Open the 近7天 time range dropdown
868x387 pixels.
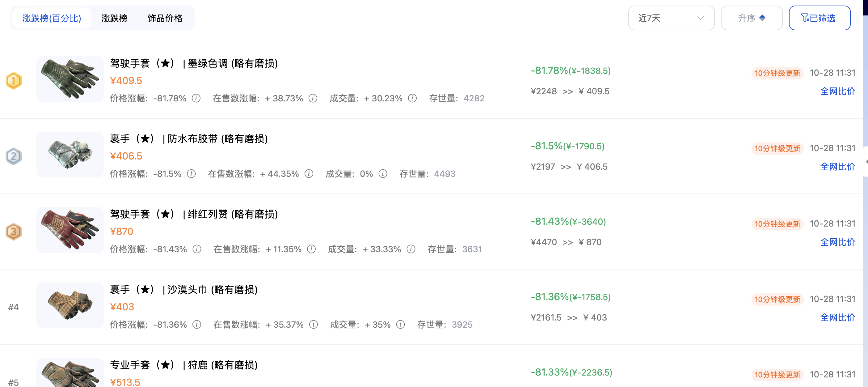coord(671,18)
